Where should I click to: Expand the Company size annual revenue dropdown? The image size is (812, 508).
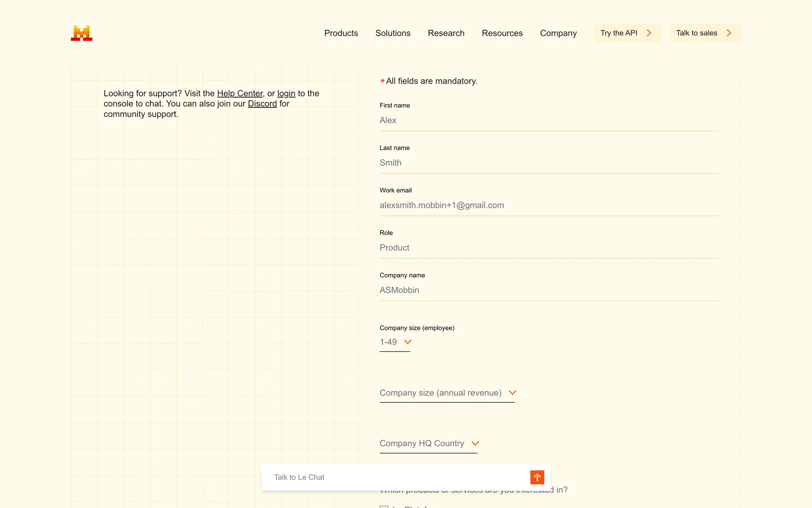pyautogui.click(x=447, y=393)
